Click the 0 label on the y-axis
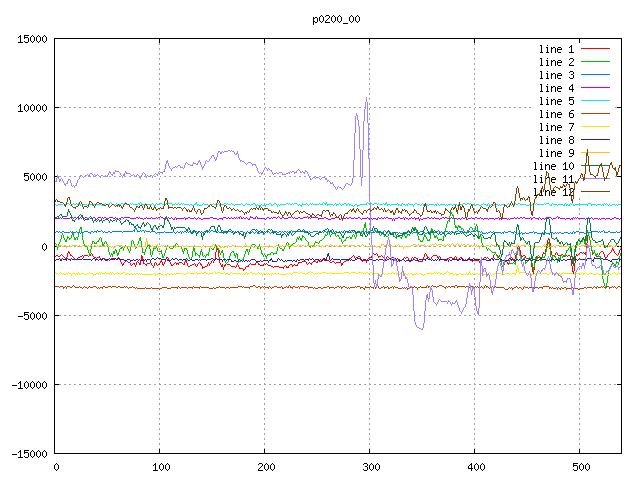The height and width of the screenshot is (480, 640). click(44, 246)
